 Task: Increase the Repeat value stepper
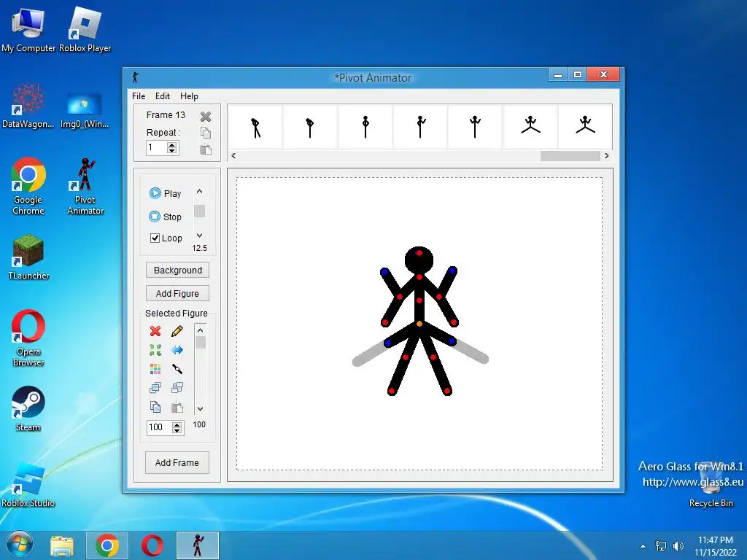pyautogui.click(x=172, y=145)
